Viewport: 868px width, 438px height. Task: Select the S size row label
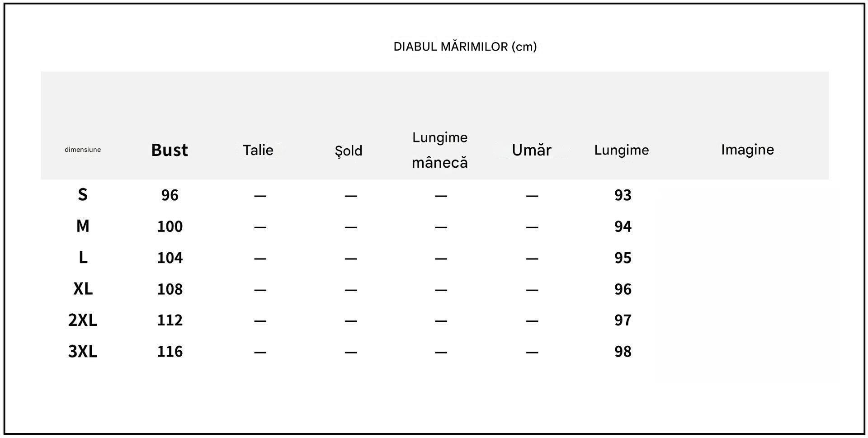(83, 194)
